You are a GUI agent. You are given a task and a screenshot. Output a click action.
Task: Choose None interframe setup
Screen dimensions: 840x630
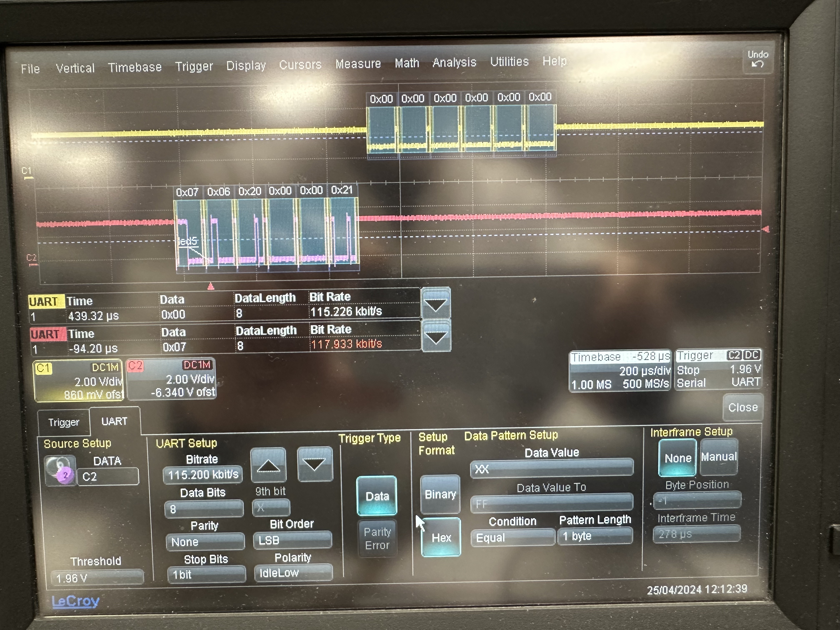tap(677, 457)
